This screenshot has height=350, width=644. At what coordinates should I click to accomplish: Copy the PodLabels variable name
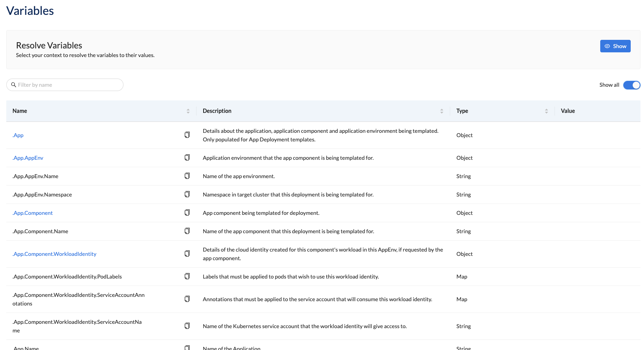pyautogui.click(x=187, y=276)
